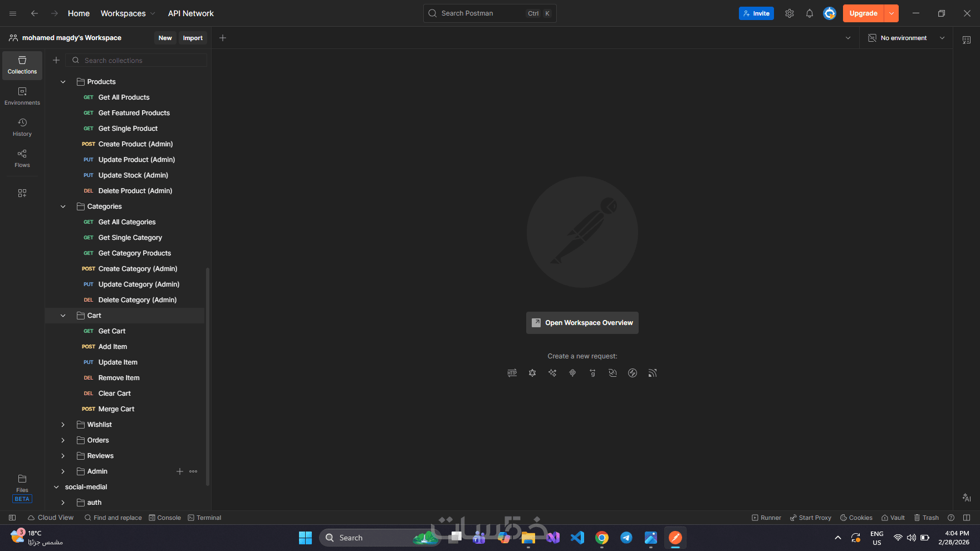Viewport: 980px width, 551px height.
Task: Open the Environments sidebar panel
Action: click(x=22, y=96)
